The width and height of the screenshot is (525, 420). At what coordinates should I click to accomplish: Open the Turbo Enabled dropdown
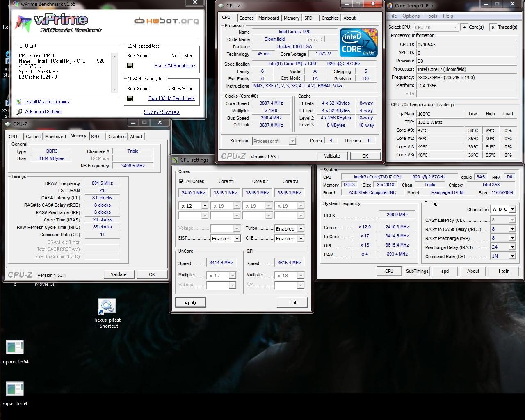pos(301,229)
